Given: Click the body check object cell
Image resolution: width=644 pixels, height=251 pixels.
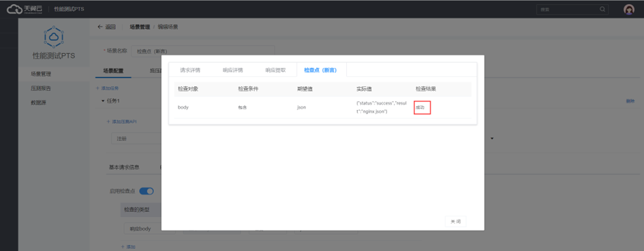Looking at the screenshot, I should tap(183, 107).
